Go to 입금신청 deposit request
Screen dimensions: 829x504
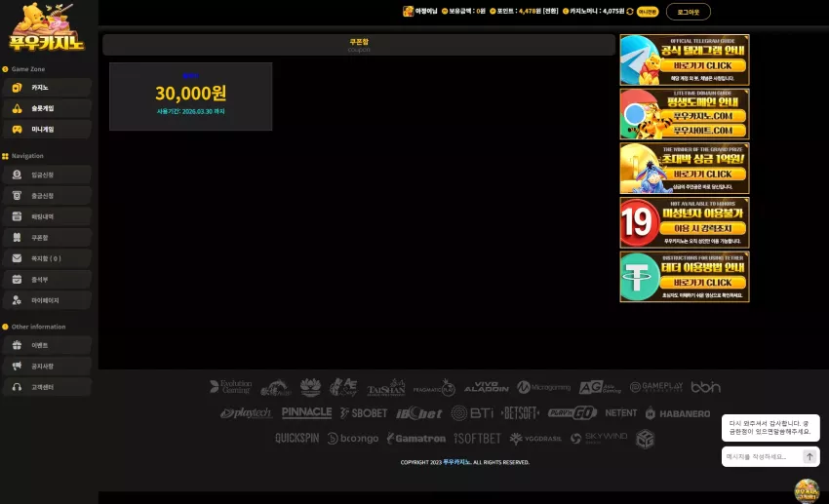tap(47, 174)
